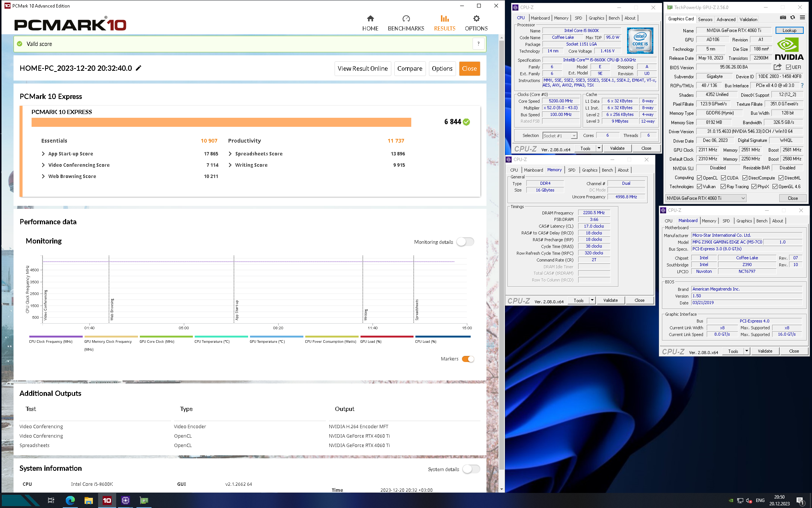The width and height of the screenshot is (812, 508).
Task: Click the muted speaker tray icon
Action: [749, 500]
